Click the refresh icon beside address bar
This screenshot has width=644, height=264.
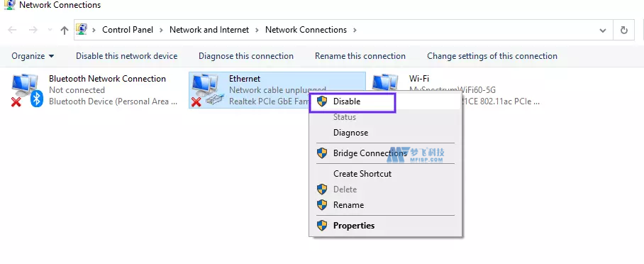pos(624,30)
